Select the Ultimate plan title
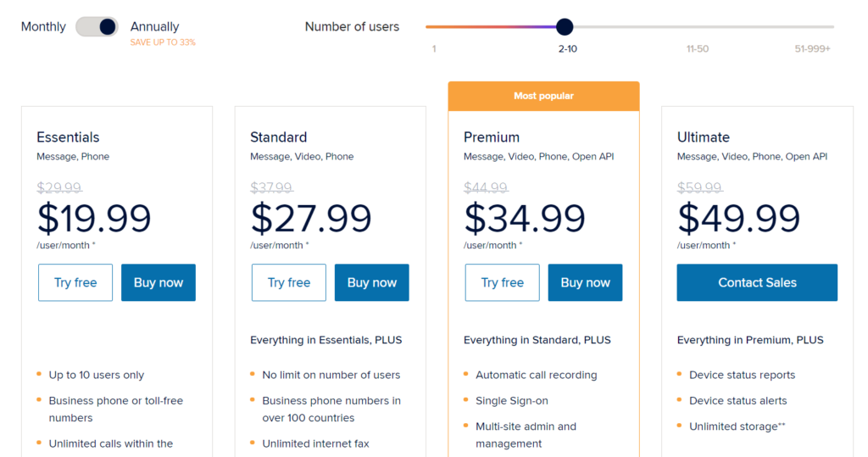 [703, 137]
